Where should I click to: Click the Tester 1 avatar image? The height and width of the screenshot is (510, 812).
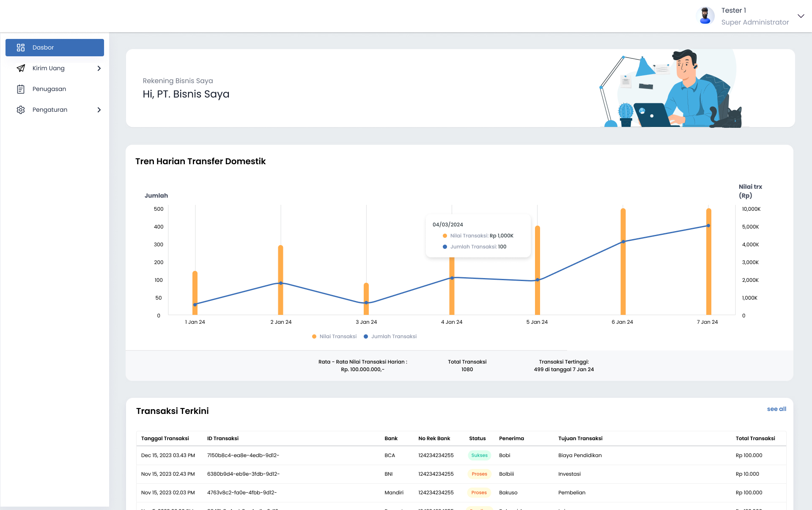coord(705,16)
